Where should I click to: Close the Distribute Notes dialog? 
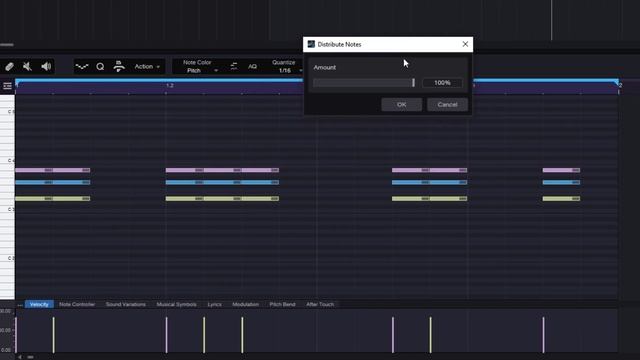point(465,44)
